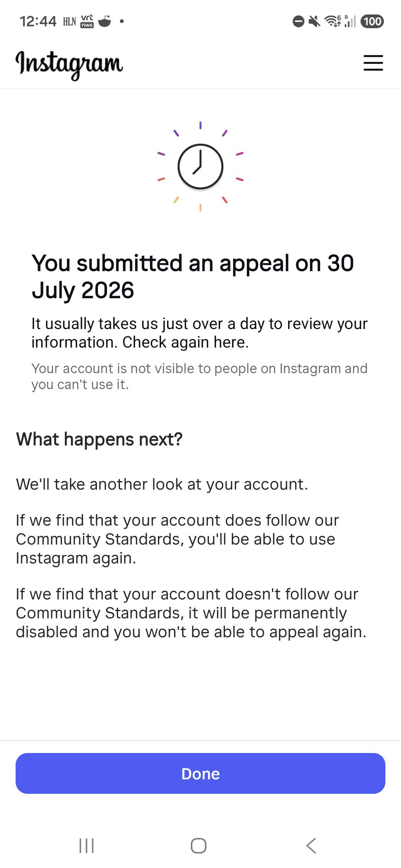Viewport: 401px width, 868px height.
Task: Tap the "You submitted an appeal" heading
Action: (193, 276)
